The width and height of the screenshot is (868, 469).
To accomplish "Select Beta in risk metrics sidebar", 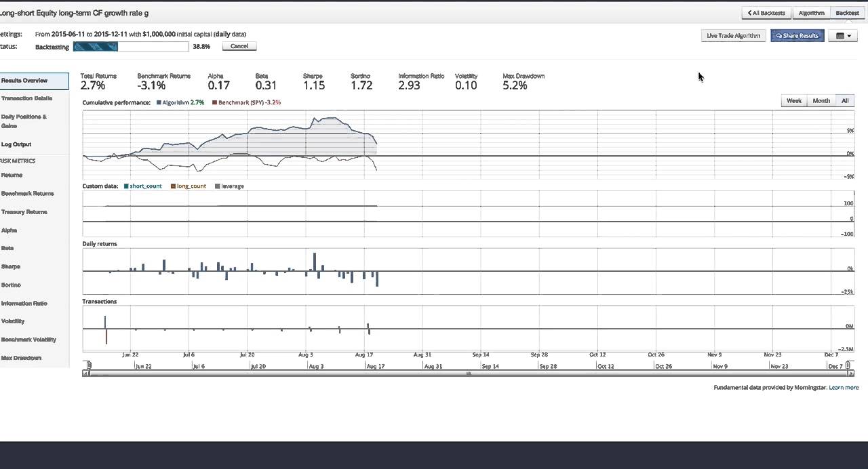I will pos(7,248).
